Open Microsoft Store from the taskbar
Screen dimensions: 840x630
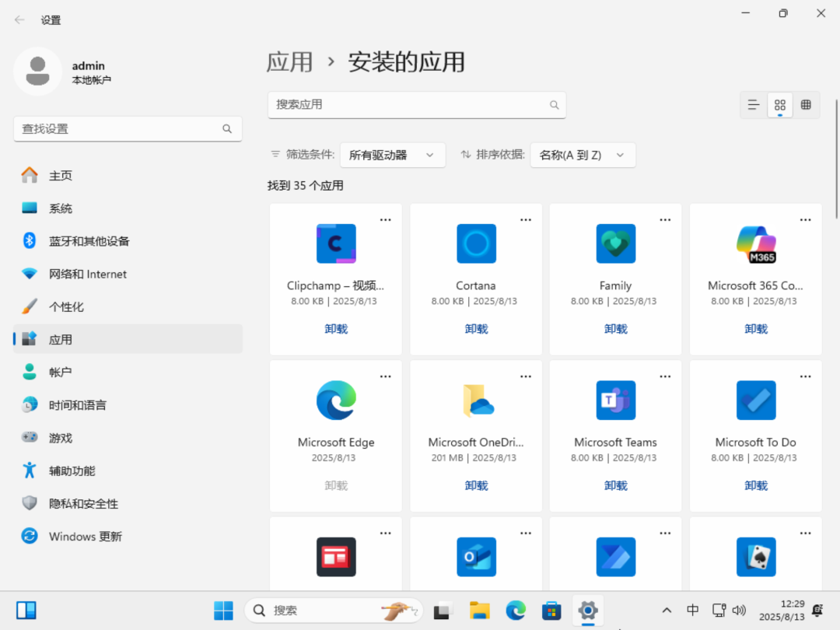(551, 611)
